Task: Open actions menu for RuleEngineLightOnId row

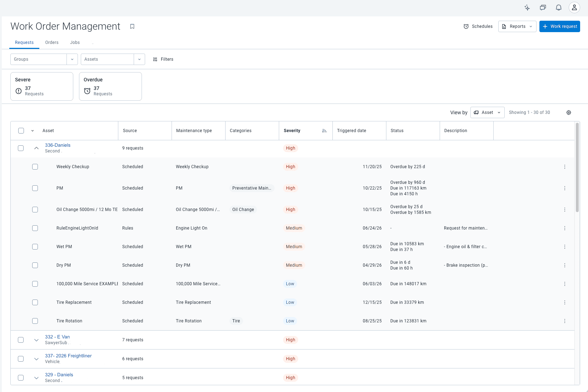Action: (565, 228)
